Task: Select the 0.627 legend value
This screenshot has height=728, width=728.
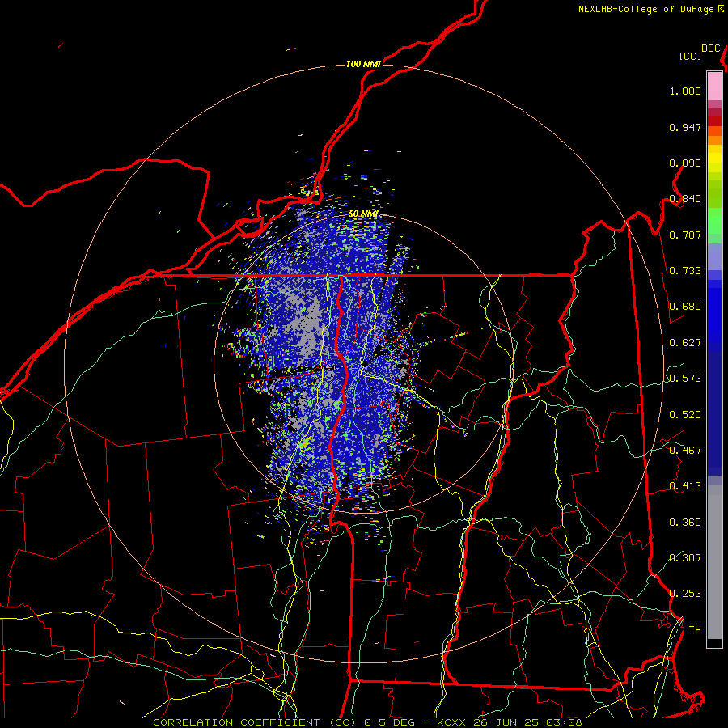Action: point(685,343)
